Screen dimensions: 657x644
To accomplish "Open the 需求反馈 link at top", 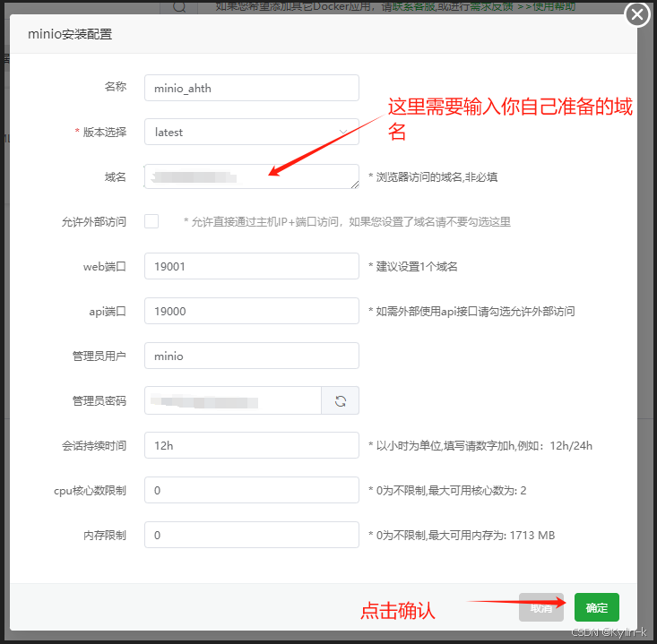I will point(491,6).
